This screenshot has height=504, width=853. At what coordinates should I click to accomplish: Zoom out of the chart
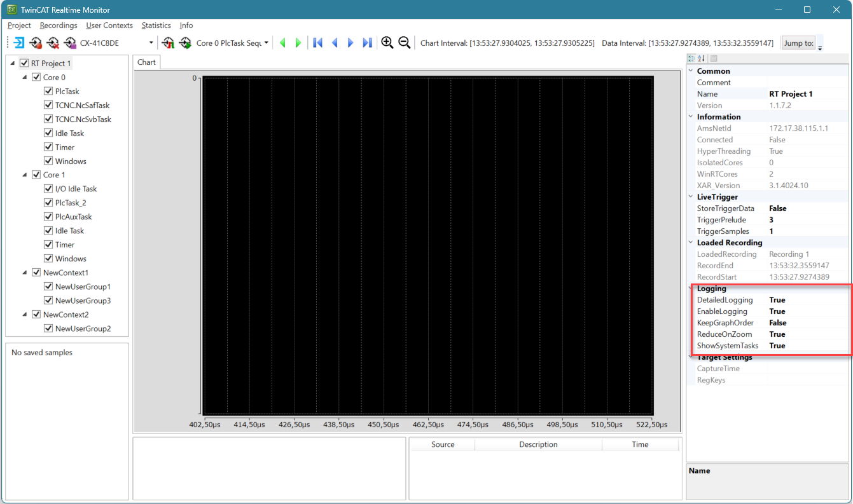[404, 43]
